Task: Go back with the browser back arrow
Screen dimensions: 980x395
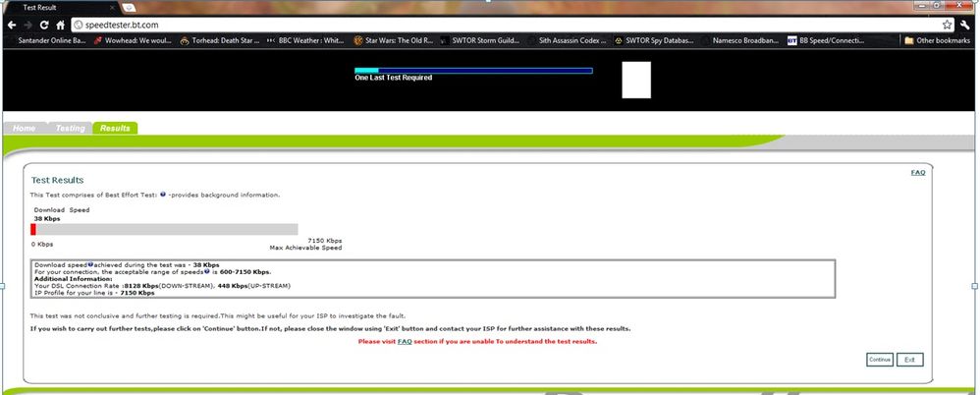Action: pos(12,25)
